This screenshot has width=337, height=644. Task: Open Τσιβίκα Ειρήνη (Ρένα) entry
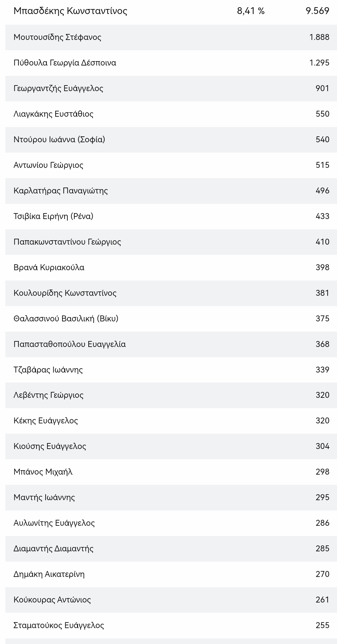(x=53, y=216)
